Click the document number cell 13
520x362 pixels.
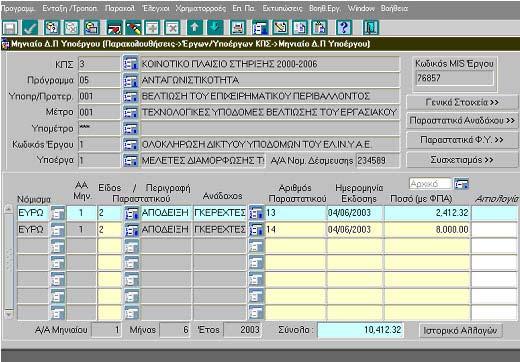[295, 213]
